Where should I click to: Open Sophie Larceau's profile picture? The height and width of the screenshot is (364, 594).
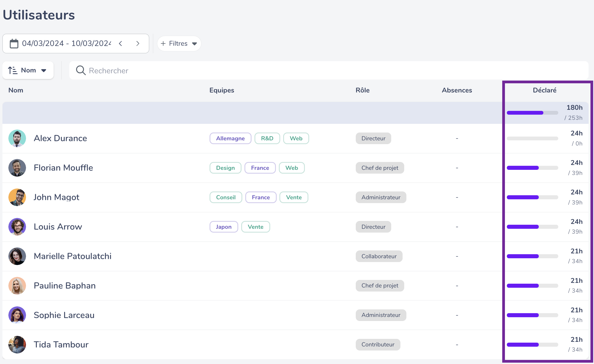(x=17, y=315)
